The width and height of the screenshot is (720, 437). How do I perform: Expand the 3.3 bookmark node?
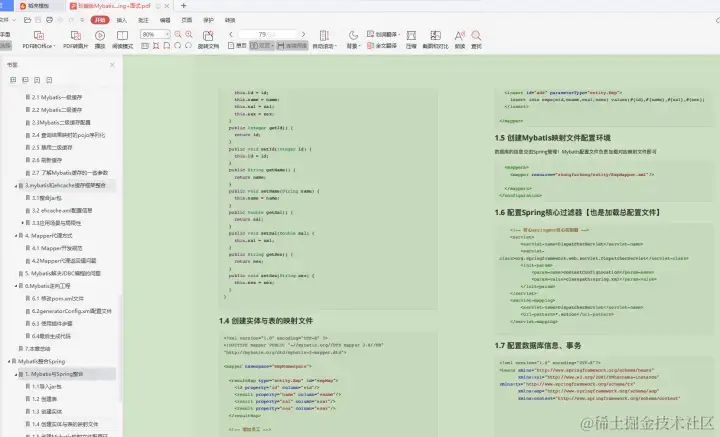click(22, 223)
